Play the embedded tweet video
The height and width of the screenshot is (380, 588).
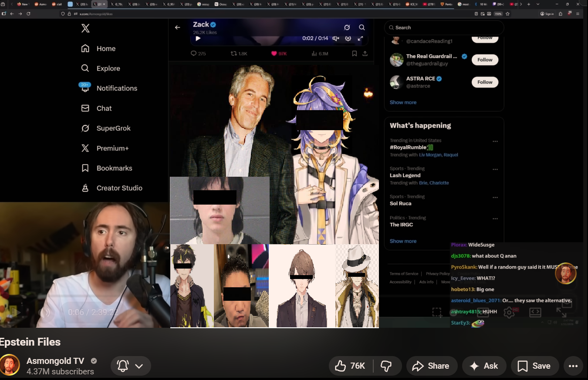click(198, 38)
